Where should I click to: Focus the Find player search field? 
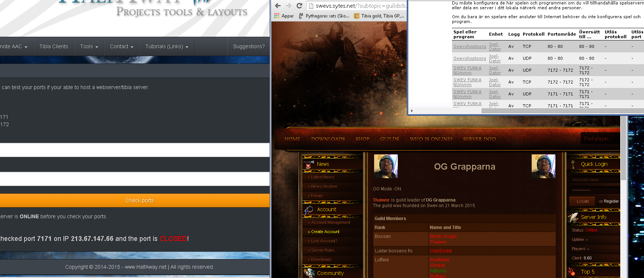click(600, 139)
